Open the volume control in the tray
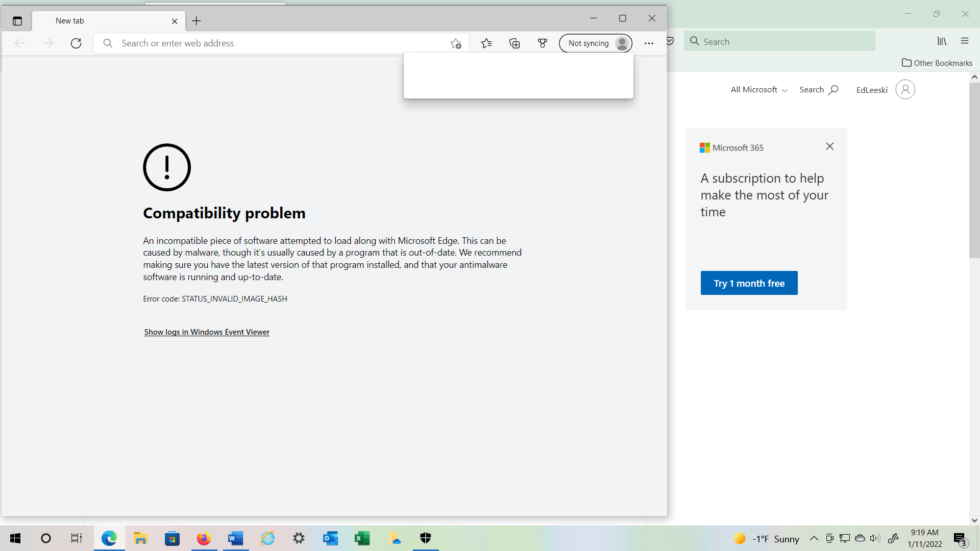 (876, 538)
